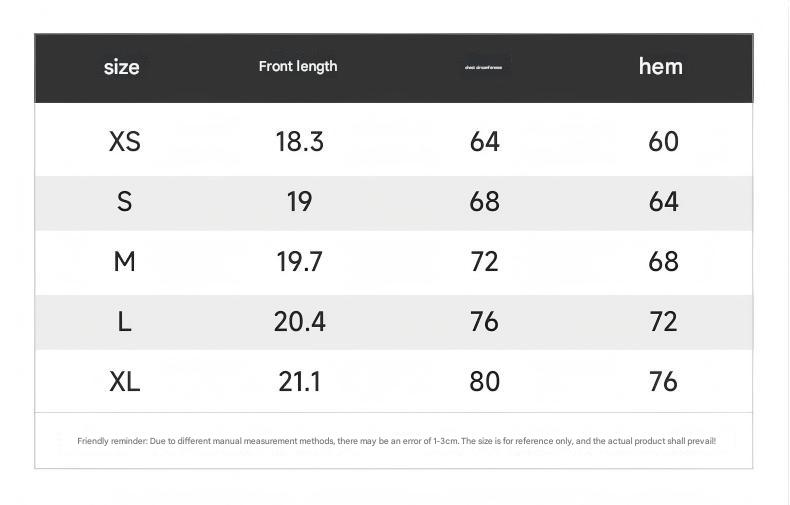Select the "hem" column header
This screenshot has height=505, width=790.
[661, 66]
